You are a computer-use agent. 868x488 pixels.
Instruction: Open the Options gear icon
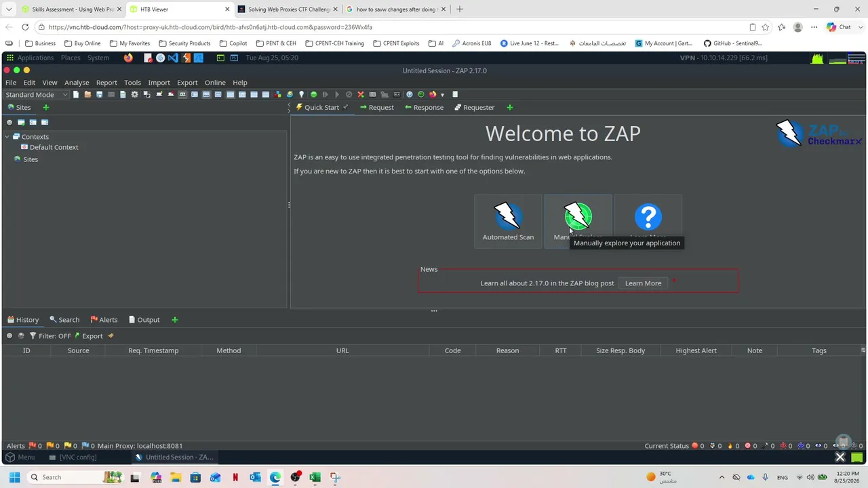tap(134, 94)
